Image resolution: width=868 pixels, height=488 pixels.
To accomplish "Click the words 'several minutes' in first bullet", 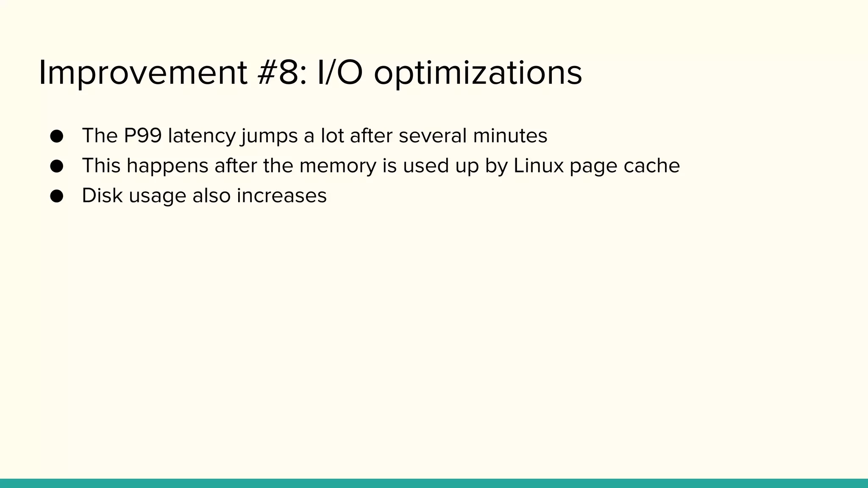I will 473,136.
